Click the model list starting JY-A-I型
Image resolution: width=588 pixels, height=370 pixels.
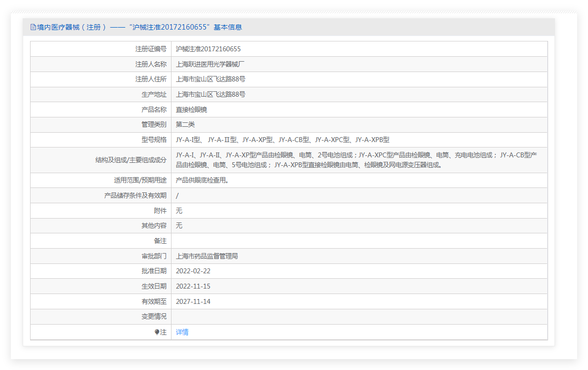click(x=282, y=140)
